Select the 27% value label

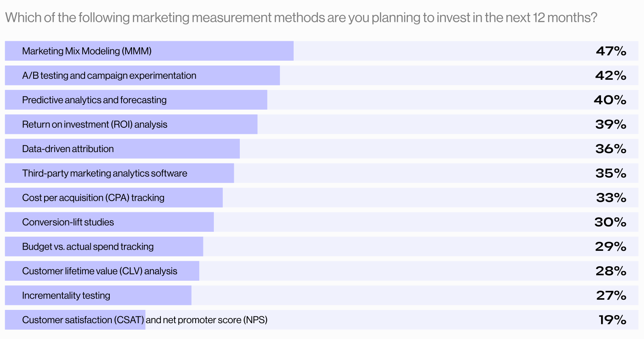tap(611, 295)
